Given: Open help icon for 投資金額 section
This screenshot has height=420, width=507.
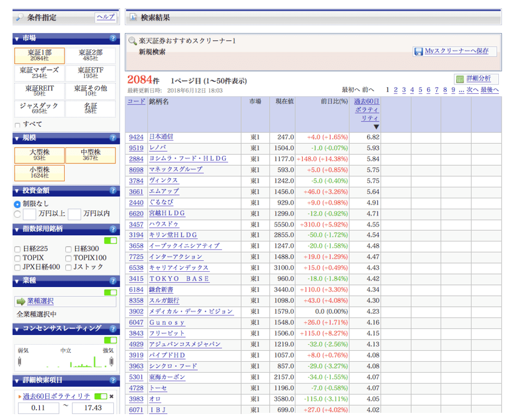Looking at the screenshot, I should [113, 191].
